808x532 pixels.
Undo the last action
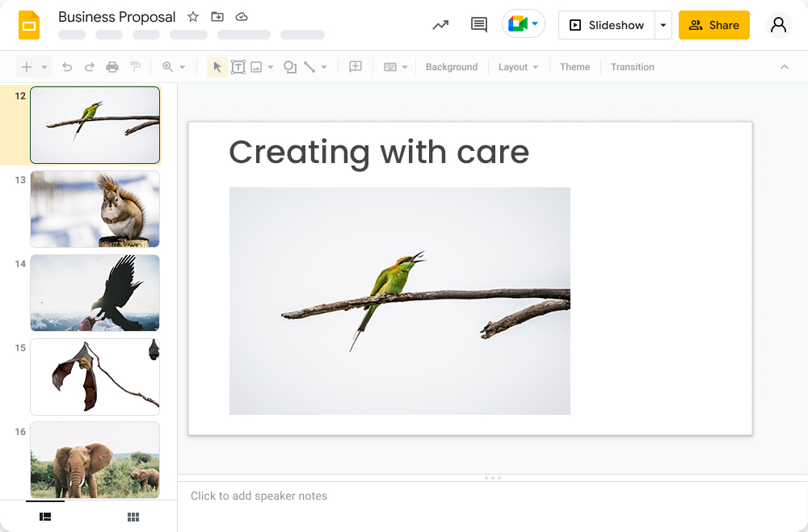67,67
